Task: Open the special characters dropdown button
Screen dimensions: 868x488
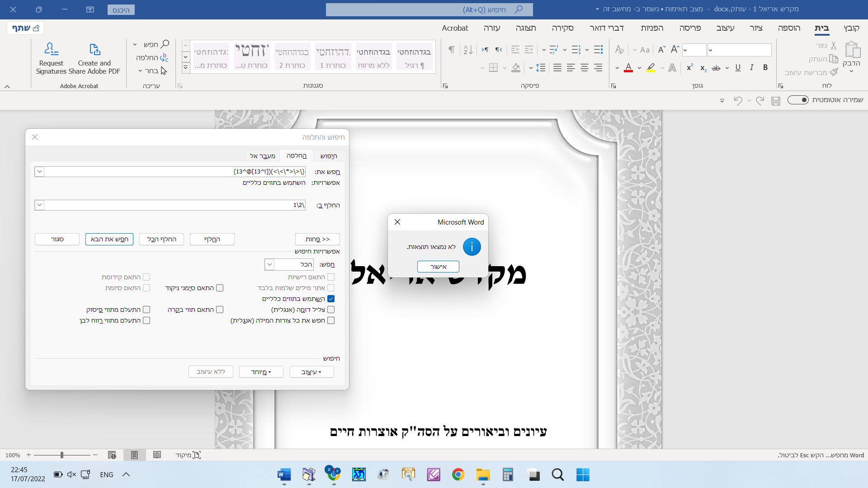Action: tap(261, 372)
